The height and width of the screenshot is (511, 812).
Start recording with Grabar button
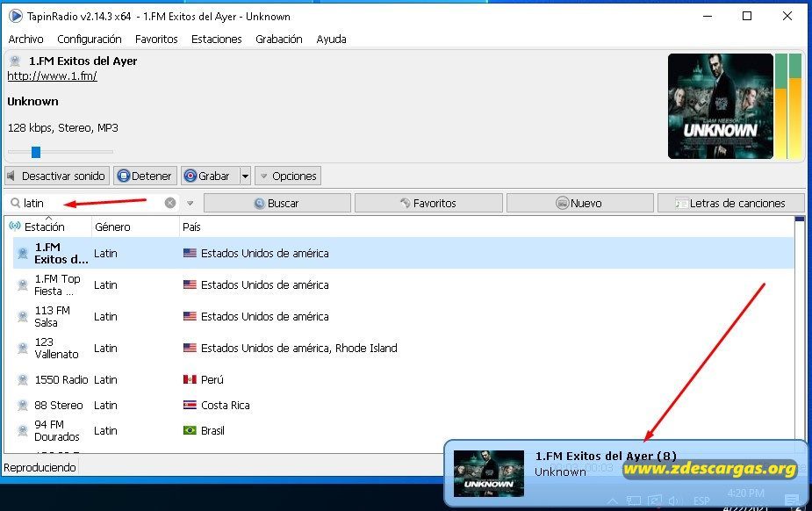click(x=210, y=176)
